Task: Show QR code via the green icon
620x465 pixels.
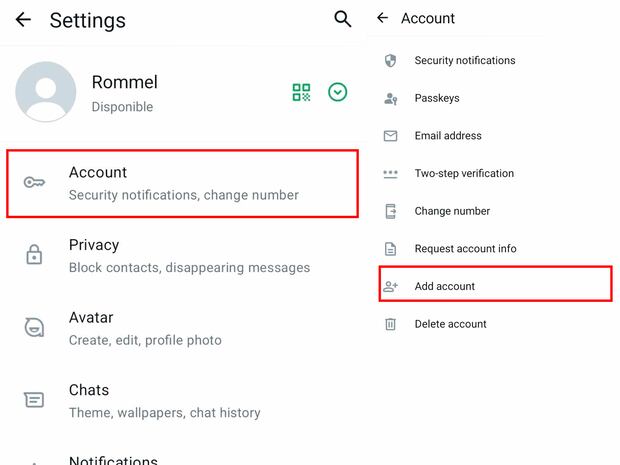Action: coord(301,93)
